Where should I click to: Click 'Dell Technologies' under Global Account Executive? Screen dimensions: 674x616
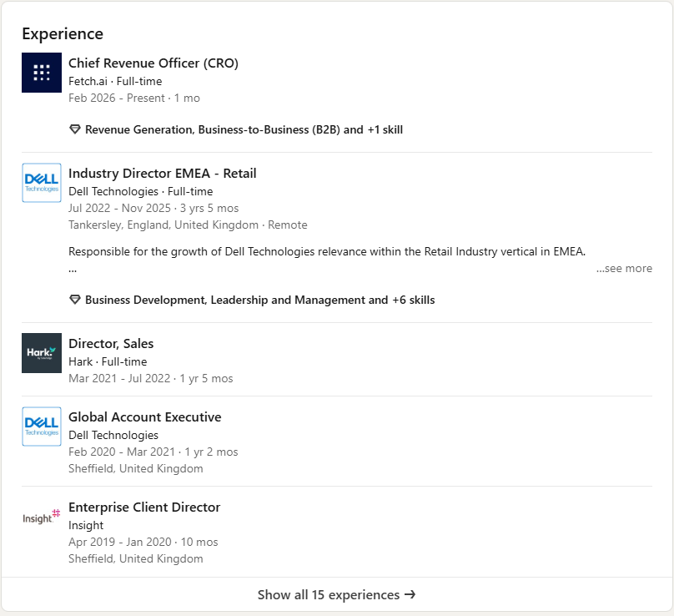[113, 436]
